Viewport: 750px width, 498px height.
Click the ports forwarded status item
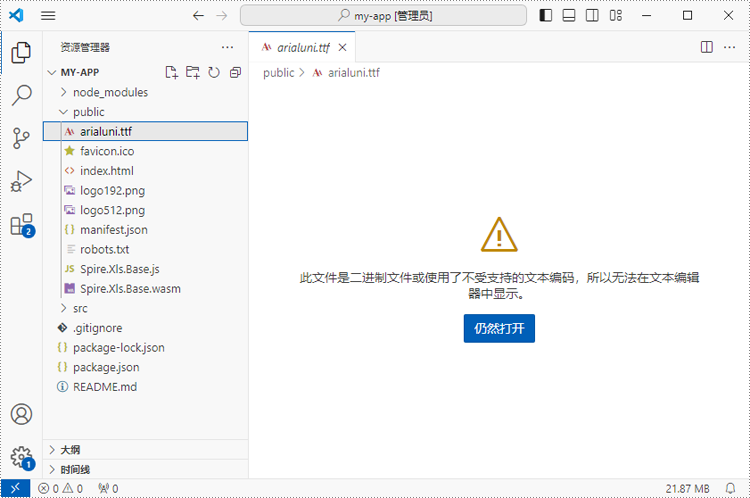point(108,488)
